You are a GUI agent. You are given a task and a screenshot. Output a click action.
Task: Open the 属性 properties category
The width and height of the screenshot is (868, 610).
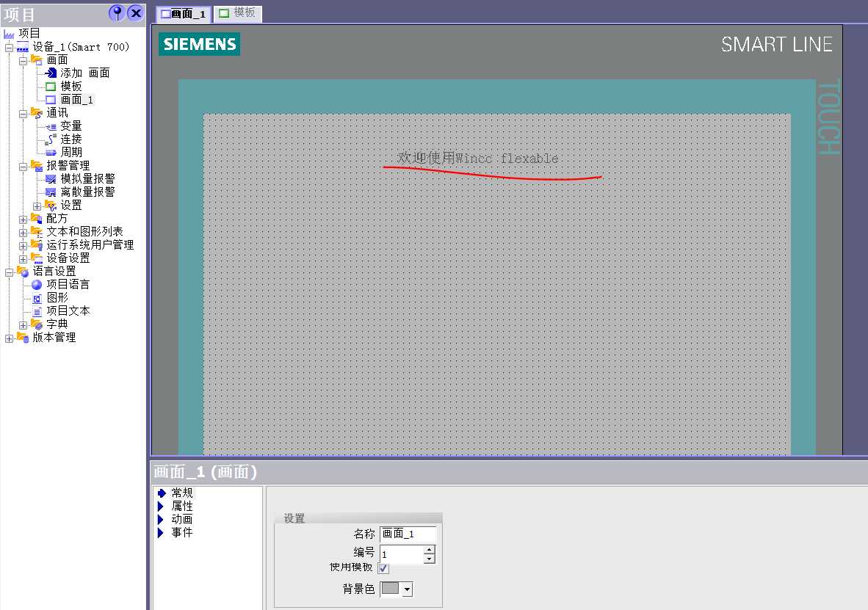pos(181,506)
